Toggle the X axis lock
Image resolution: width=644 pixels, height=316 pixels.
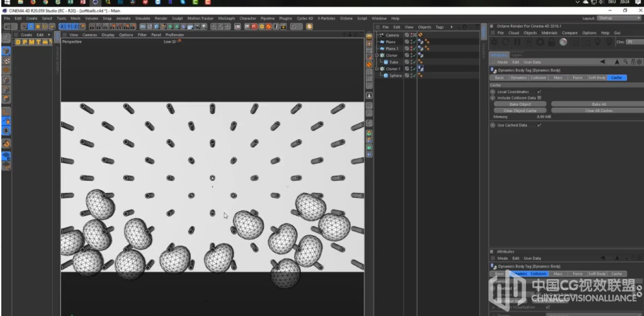pyautogui.click(x=62, y=27)
